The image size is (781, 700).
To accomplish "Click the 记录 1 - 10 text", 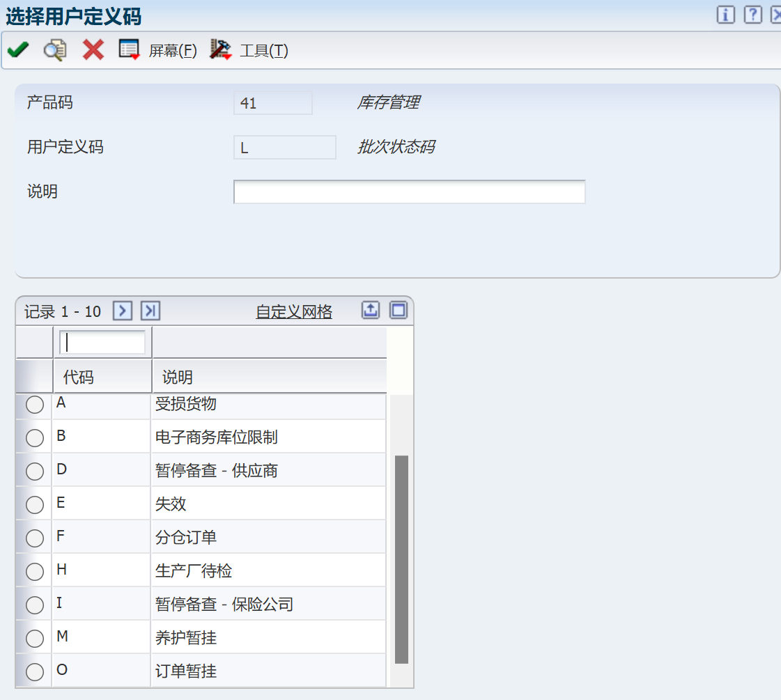I will (x=63, y=311).
